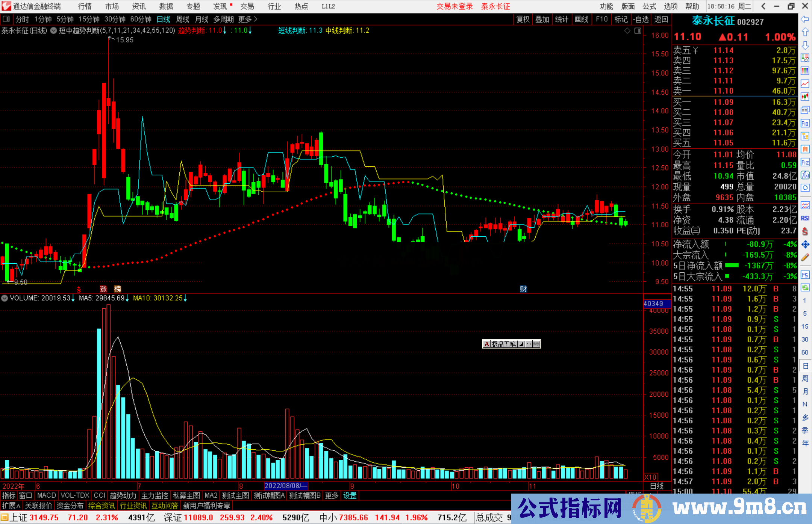Image resolution: width=812 pixels, height=524 pixels.
Task: Click the RSI indicator icon in right sidebar
Action: point(805,218)
